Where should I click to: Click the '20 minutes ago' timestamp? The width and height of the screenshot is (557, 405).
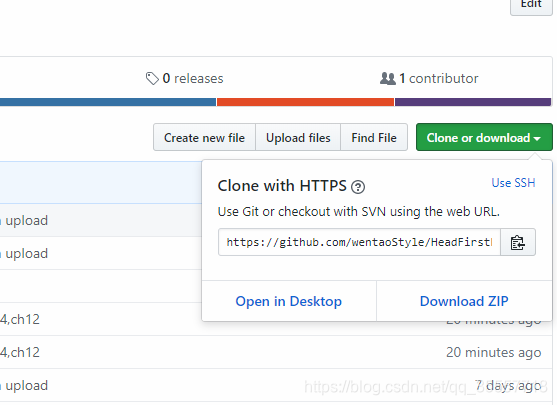(494, 352)
